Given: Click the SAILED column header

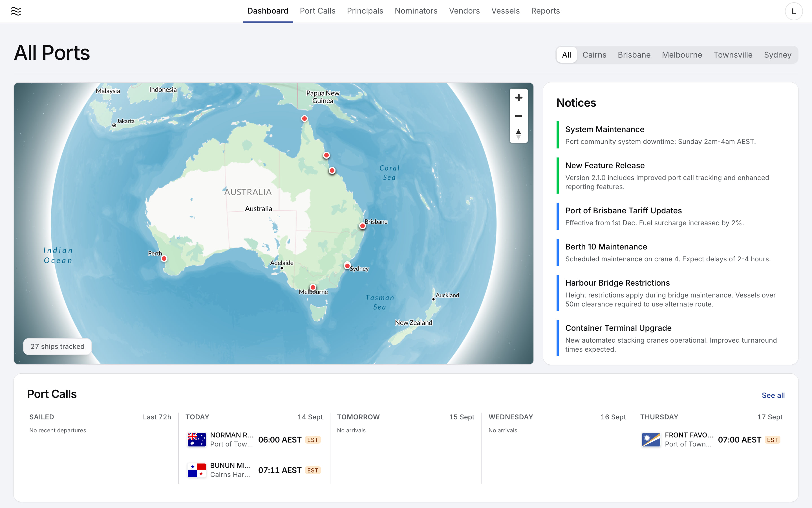Looking at the screenshot, I should click(42, 417).
